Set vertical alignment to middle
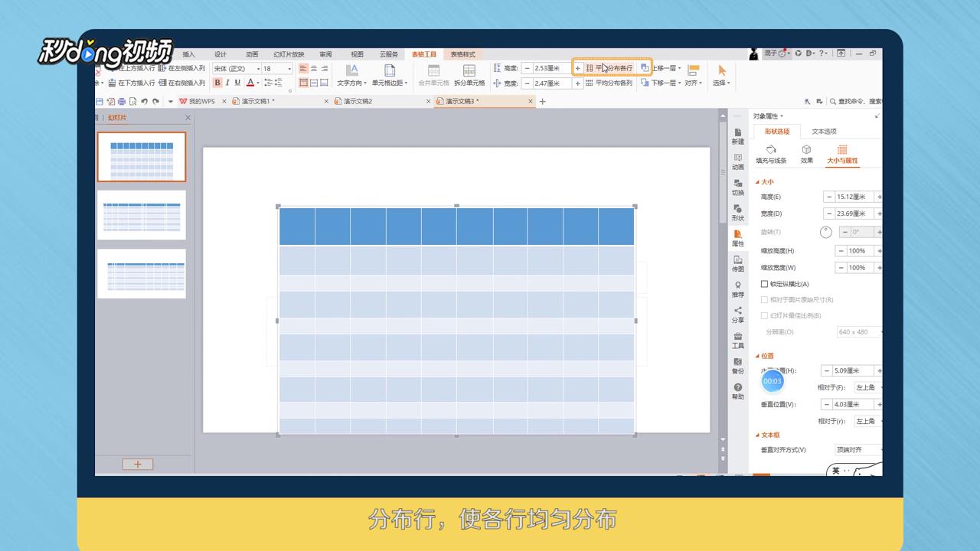 (x=314, y=83)
